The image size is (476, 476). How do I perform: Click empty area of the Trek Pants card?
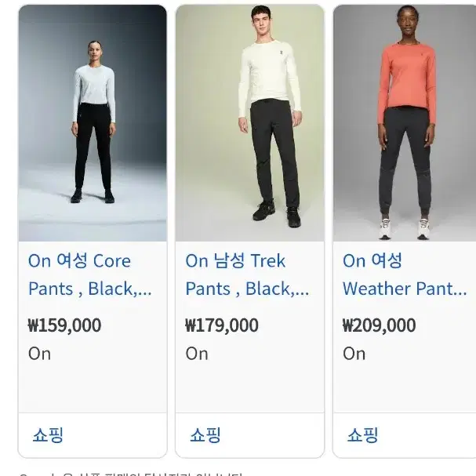[x=250, y=387]
